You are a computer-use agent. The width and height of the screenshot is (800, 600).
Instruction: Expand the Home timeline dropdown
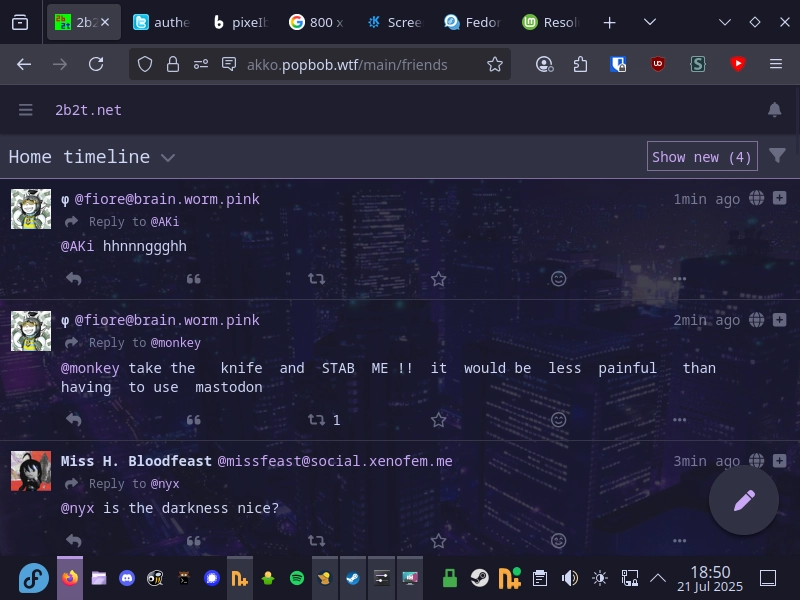pyautogui.click(x=168, y=157)
